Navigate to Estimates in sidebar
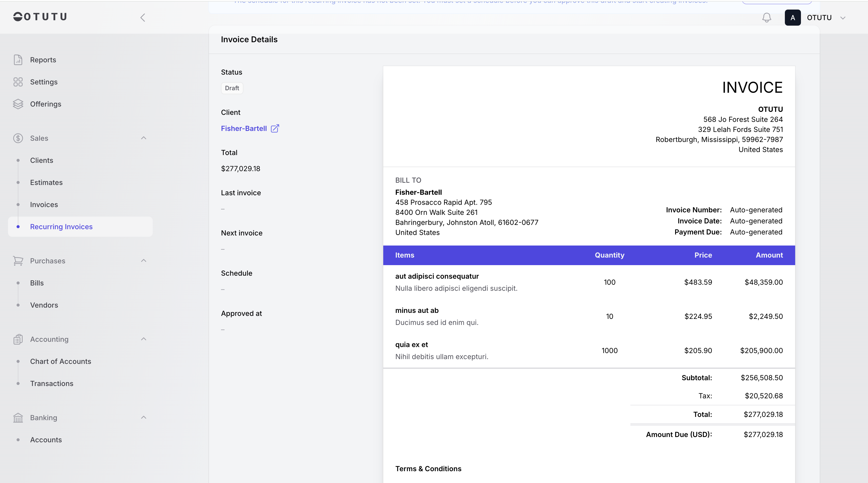Image resolution: width=868 pixels, height=483 pixels. point(46,182)
